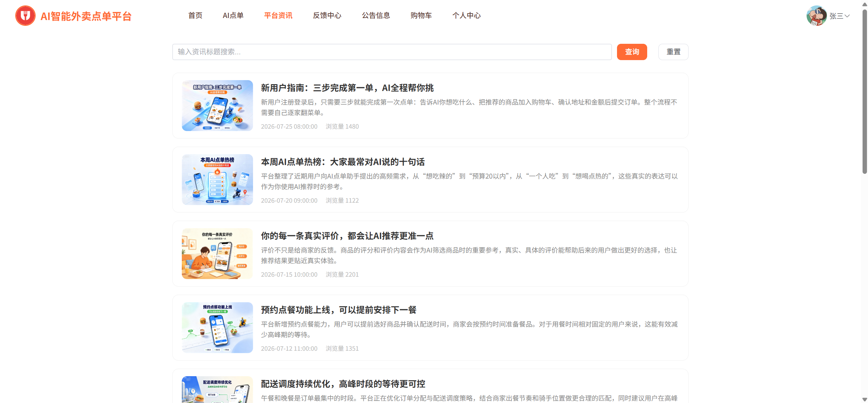This screenshot has width=868, height=403.
Task: Open thumbnail of 本周AI点单热榜 article
Action: 217,180
